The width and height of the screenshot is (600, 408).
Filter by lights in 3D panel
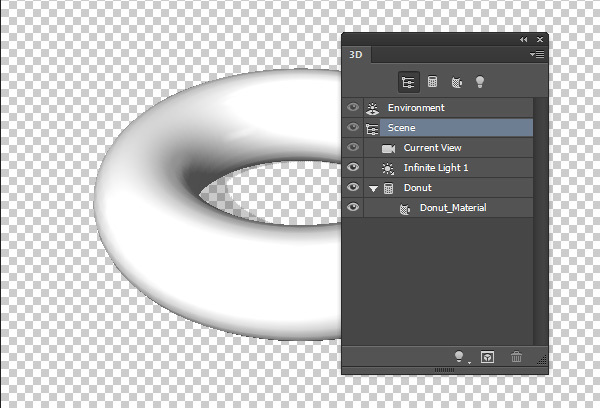tap(480, 81)
